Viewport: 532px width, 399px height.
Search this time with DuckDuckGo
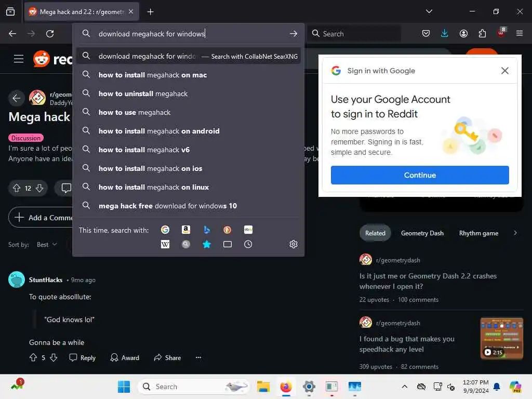228,230
